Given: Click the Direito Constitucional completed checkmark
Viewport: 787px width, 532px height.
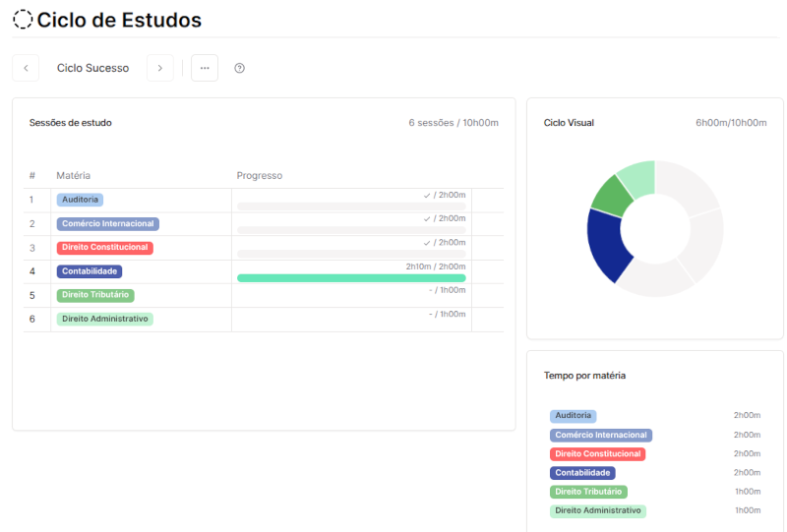Looking at the screenshot, I should (427, 243).
